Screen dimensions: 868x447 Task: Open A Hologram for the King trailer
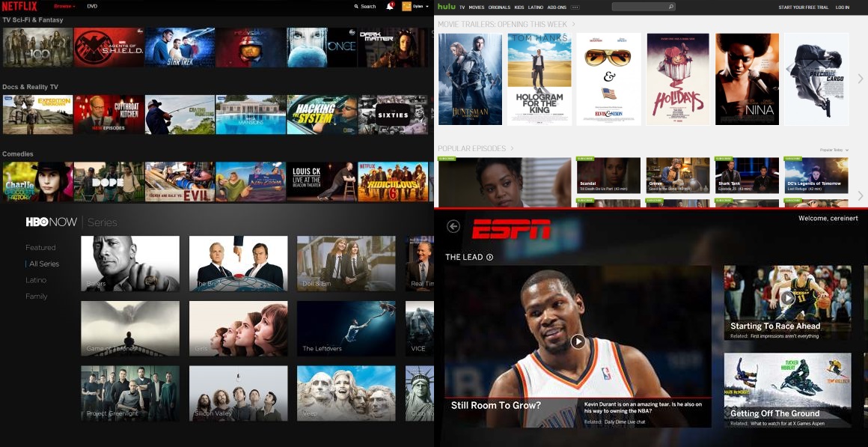click(x=540, y=79)
